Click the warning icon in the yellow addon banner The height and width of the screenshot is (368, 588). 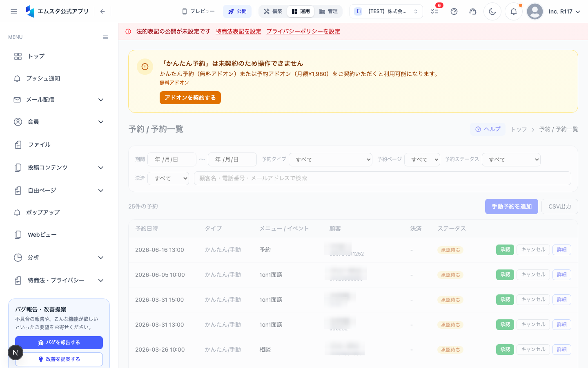tap(145, 67)
